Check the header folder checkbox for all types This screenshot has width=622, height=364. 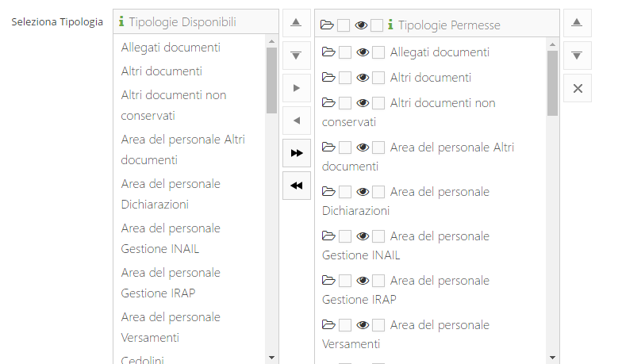pyautogui.click(x=344, y=25)
